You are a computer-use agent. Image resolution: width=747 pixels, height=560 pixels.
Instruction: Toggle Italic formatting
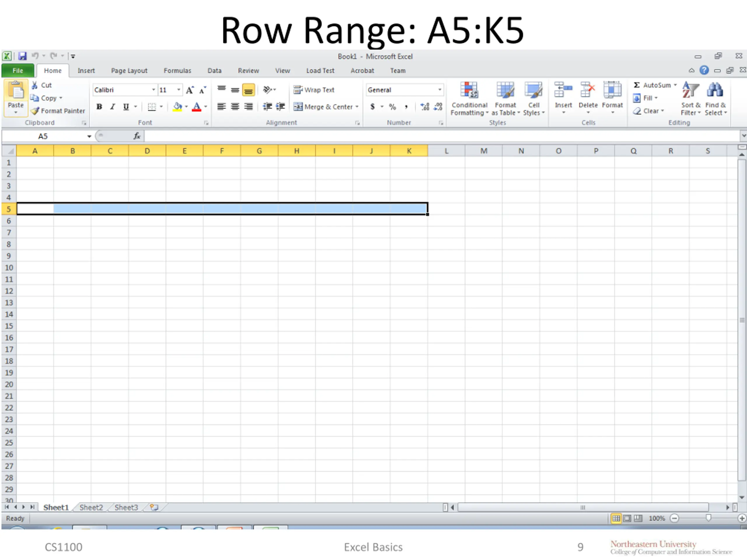point(112,107)
